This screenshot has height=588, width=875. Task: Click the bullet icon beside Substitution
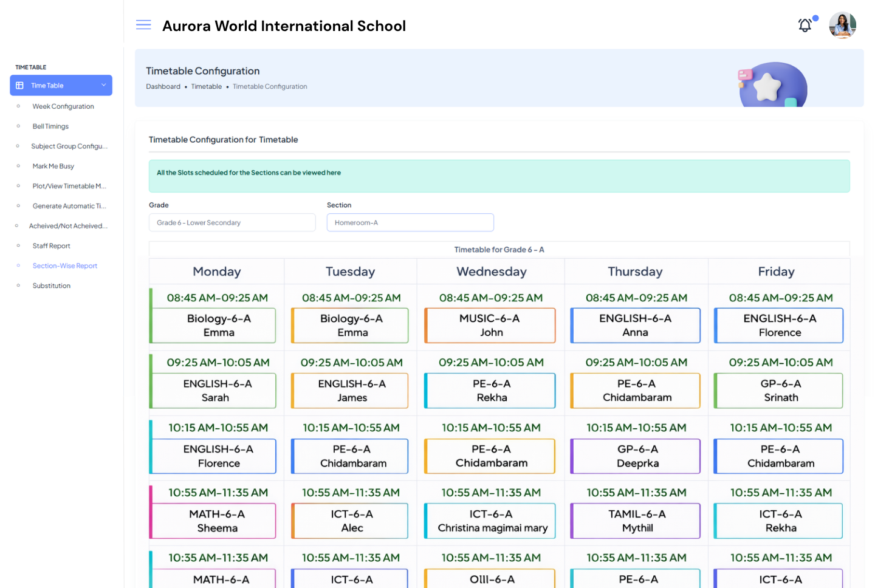(x=18, y=285)
